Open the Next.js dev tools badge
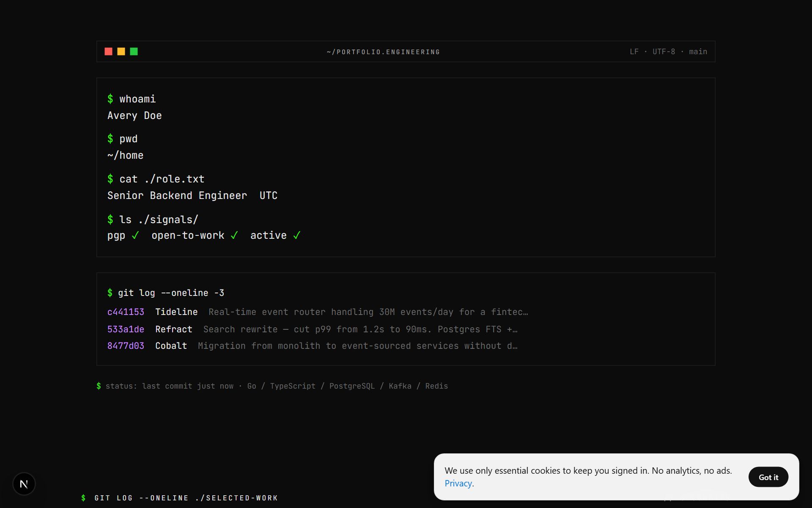This screenshot has width=812, height=508. (24, 483)
